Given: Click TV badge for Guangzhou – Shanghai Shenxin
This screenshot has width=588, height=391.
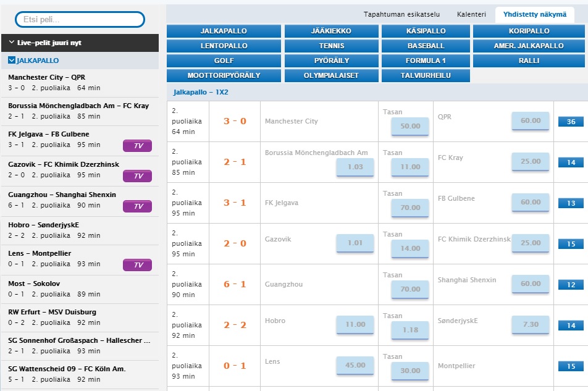Looking at the screenshot, I should click(x=138, y=206).
